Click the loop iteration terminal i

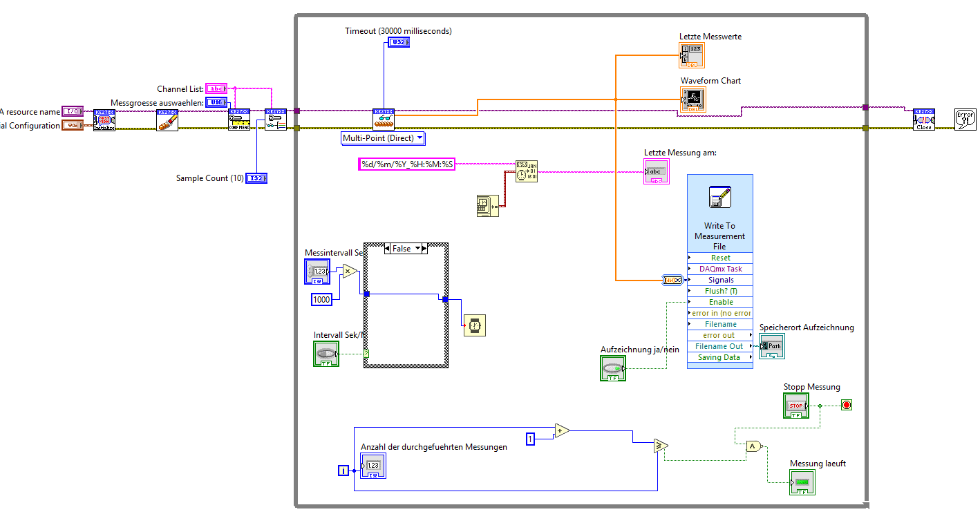(343, 470)
